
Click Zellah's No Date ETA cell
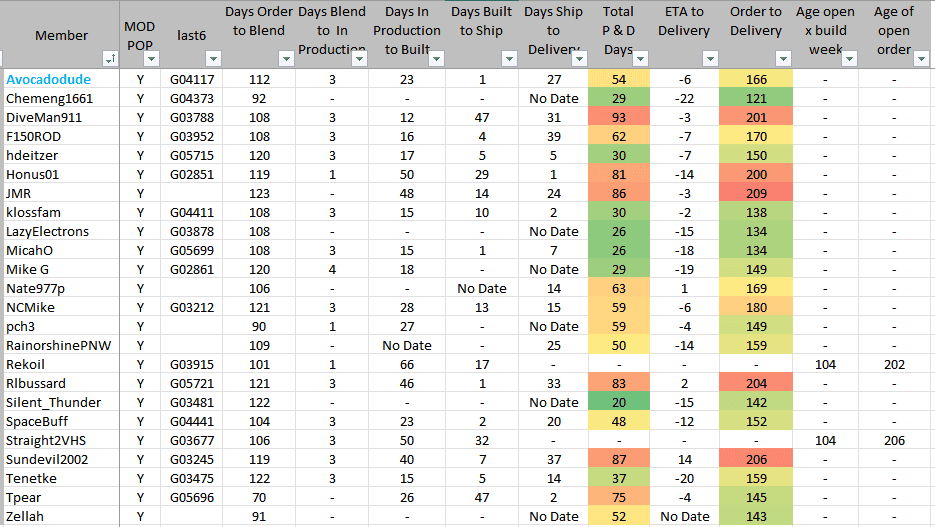click(x=684, y=516)
